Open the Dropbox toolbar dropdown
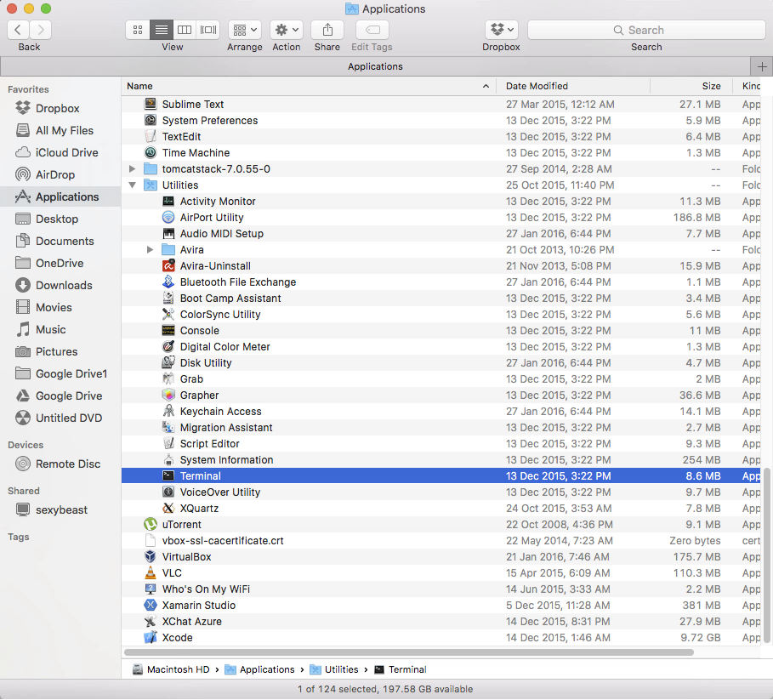Screen dimensions: 773x700 [502, 30]
